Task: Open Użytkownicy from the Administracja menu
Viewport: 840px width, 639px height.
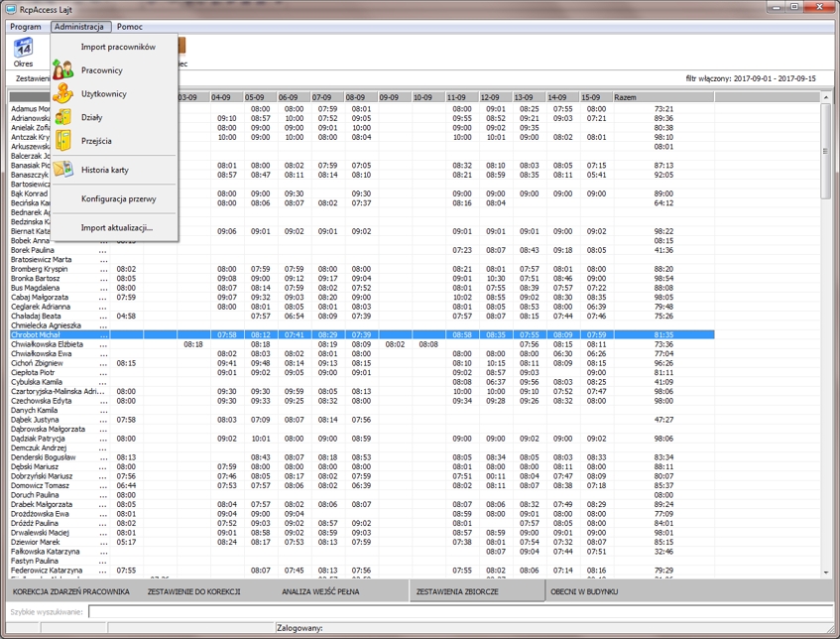Action: [x=103, y=94]
